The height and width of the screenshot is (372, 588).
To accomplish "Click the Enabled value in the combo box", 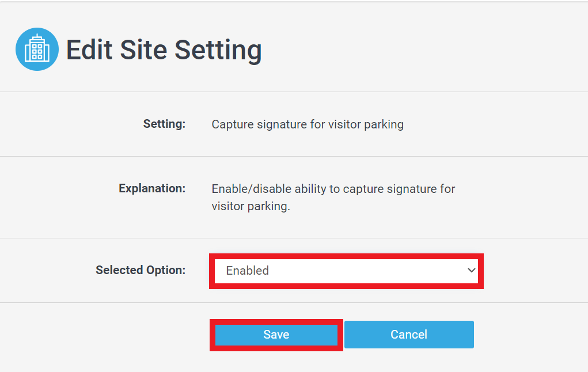I will [248, 271].
